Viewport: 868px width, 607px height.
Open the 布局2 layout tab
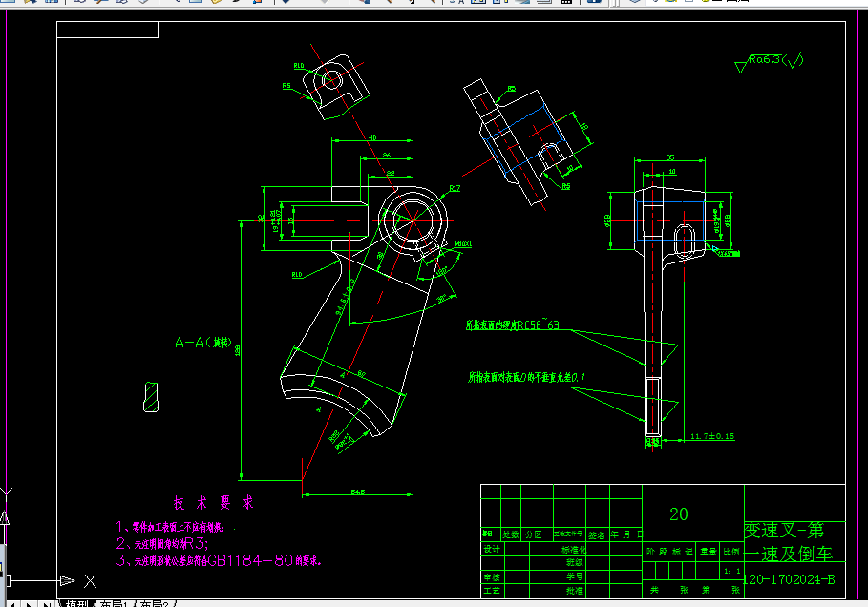[154, 603]
